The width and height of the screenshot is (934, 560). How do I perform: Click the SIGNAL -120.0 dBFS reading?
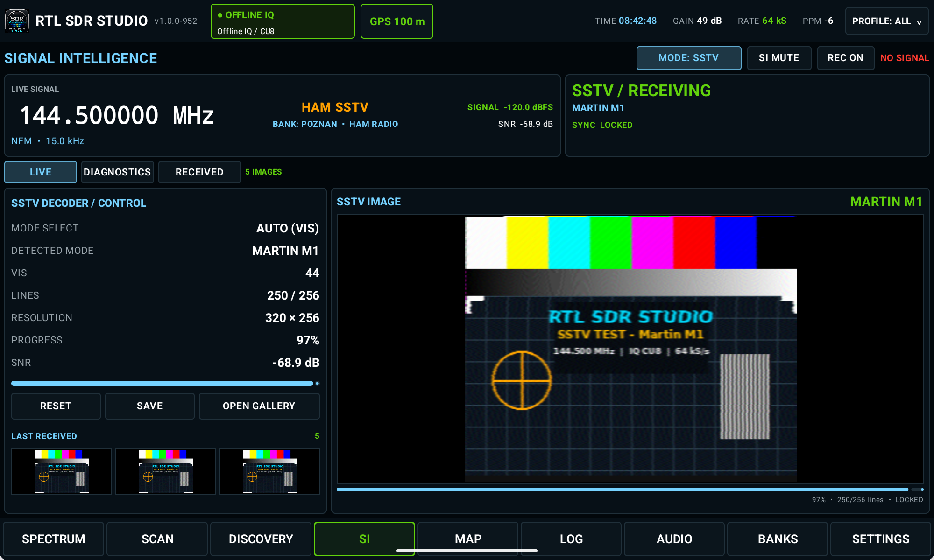(x=510, y=107)
